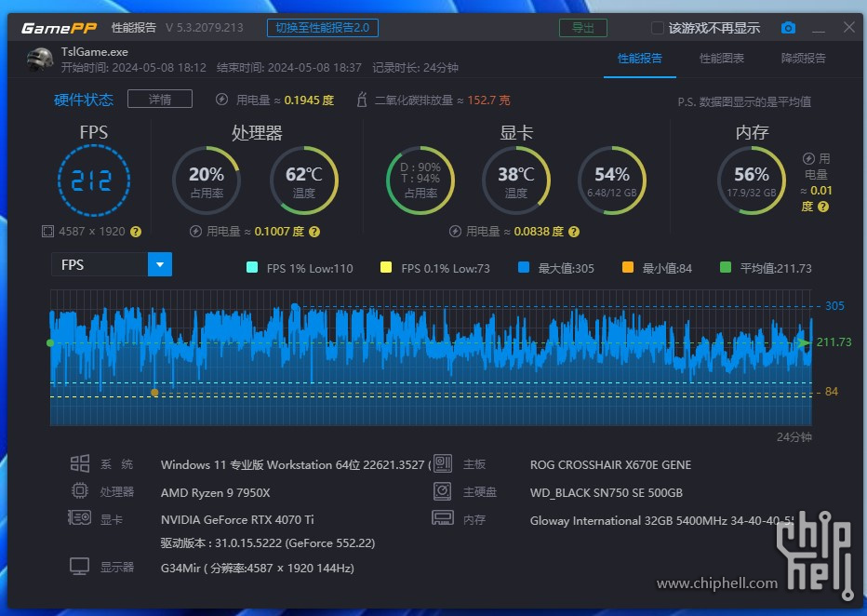The height and width of the screenshot is (616, 867).
Task: Click the GPU power usage help icon
Action: (574, 232)
